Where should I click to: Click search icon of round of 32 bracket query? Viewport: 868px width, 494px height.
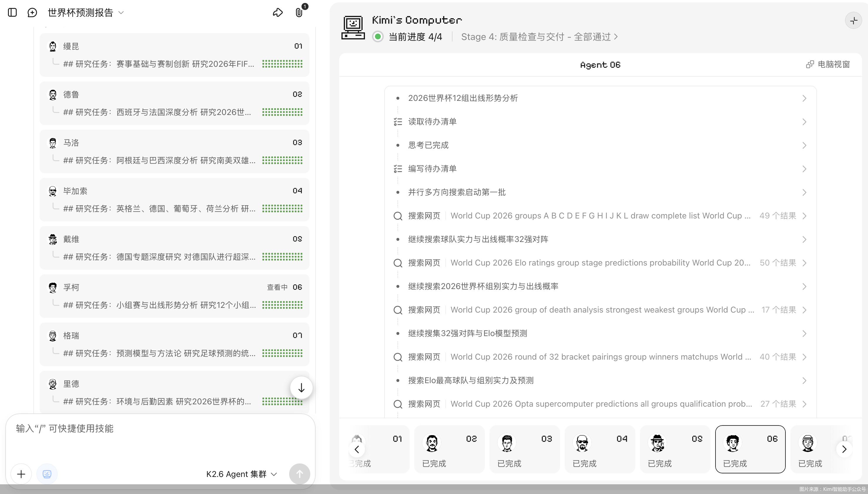[398, 357]
